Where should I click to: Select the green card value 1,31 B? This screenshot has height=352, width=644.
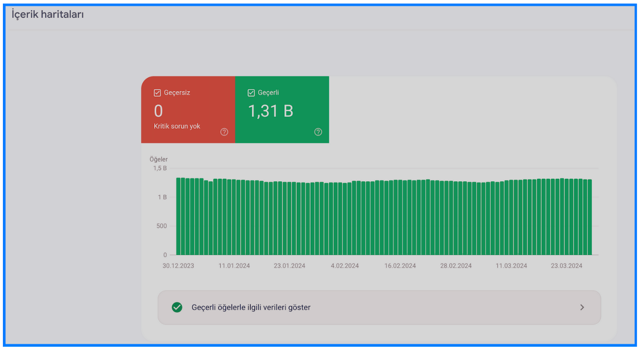tap(271, 111)
